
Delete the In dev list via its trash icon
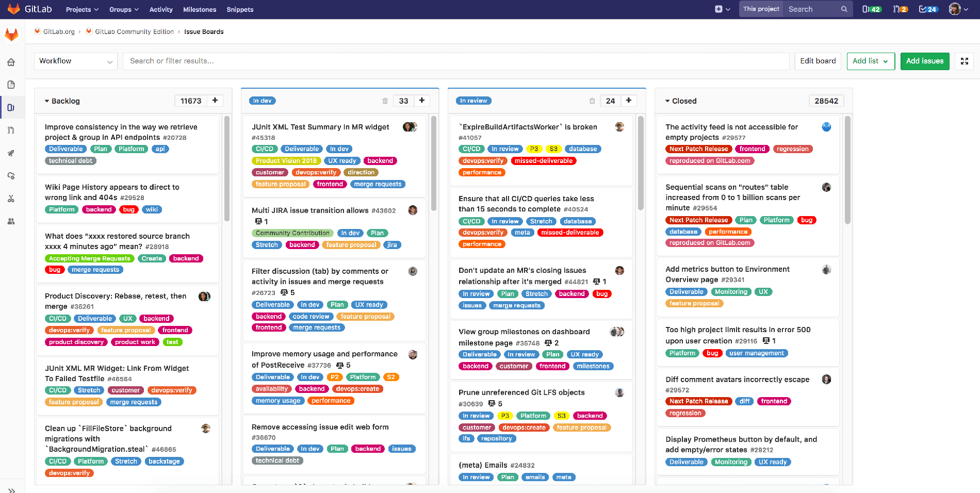[x=385, y=101]
